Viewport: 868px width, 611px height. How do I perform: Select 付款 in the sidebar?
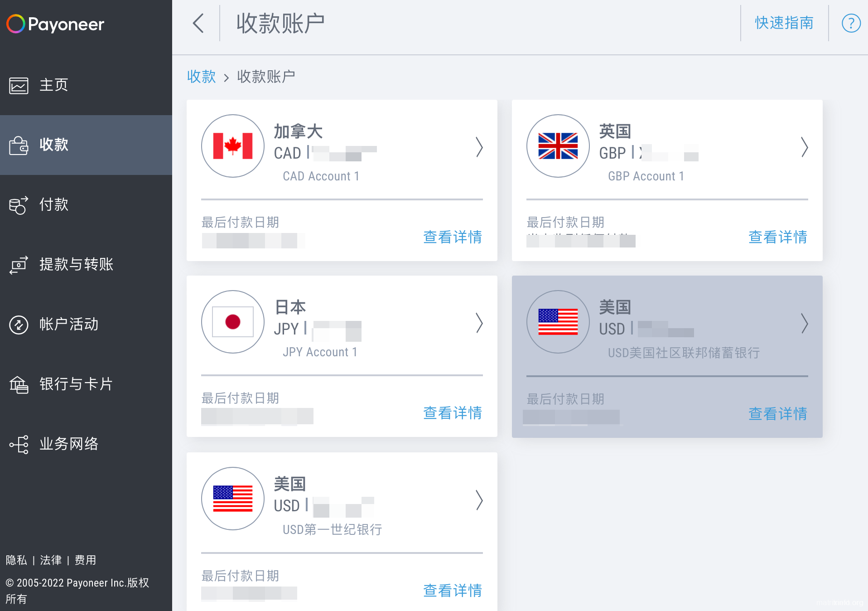click(x=86, y=205)
